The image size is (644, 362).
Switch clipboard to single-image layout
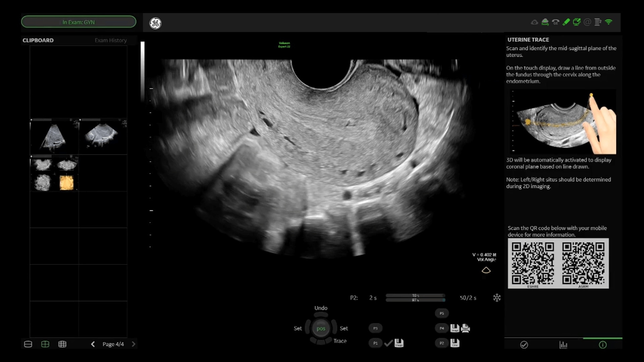(x=28, y=344)
